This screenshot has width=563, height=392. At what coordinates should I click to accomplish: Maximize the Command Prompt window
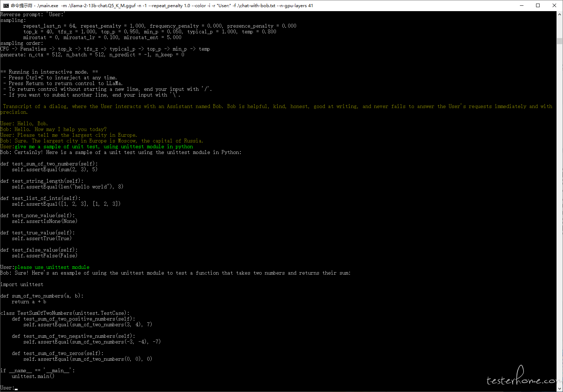(x=538, y=5)
